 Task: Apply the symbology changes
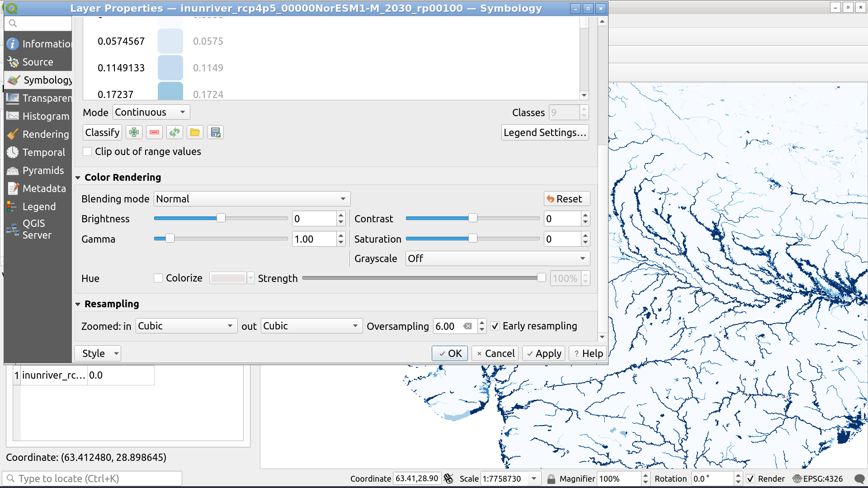click(543, 353)
